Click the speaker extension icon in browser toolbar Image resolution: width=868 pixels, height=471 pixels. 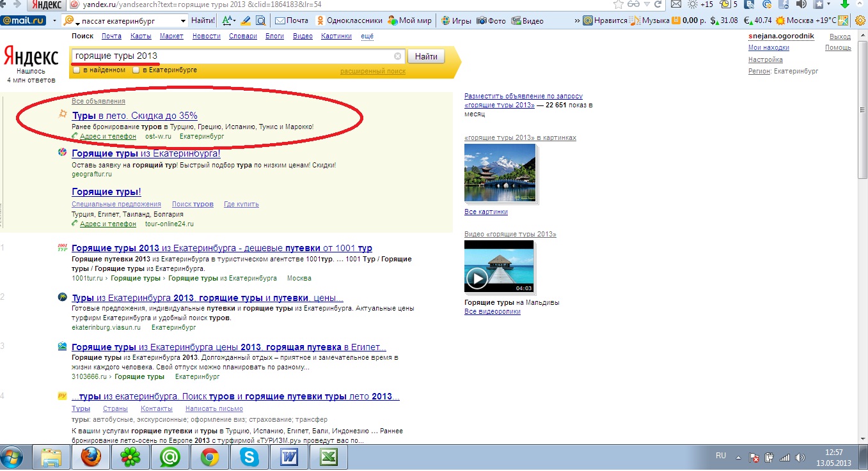(x=800, y=4)
